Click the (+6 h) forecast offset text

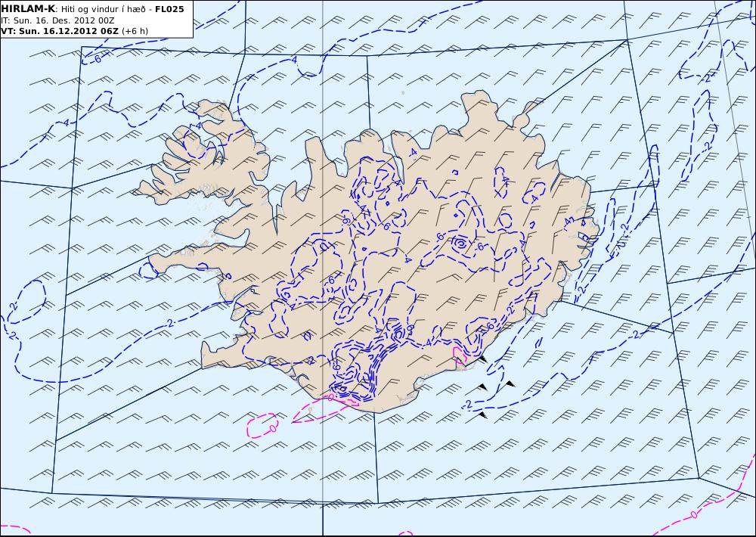point(135,31)
